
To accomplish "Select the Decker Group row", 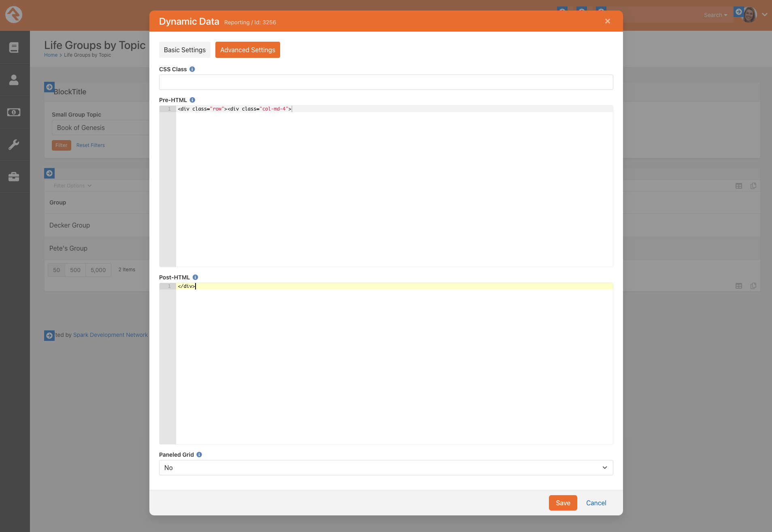I will 97,225.
